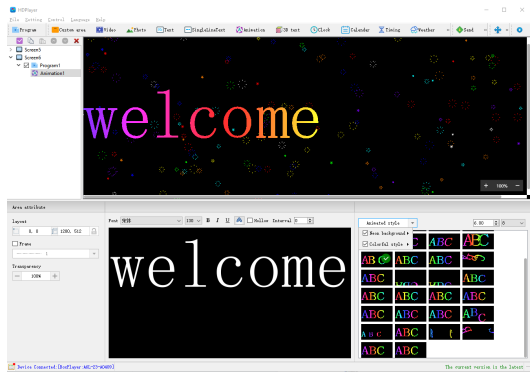Toggle bold text formatting
The image size is (530, 373).
pyautogui.click(x=208, y=220)
